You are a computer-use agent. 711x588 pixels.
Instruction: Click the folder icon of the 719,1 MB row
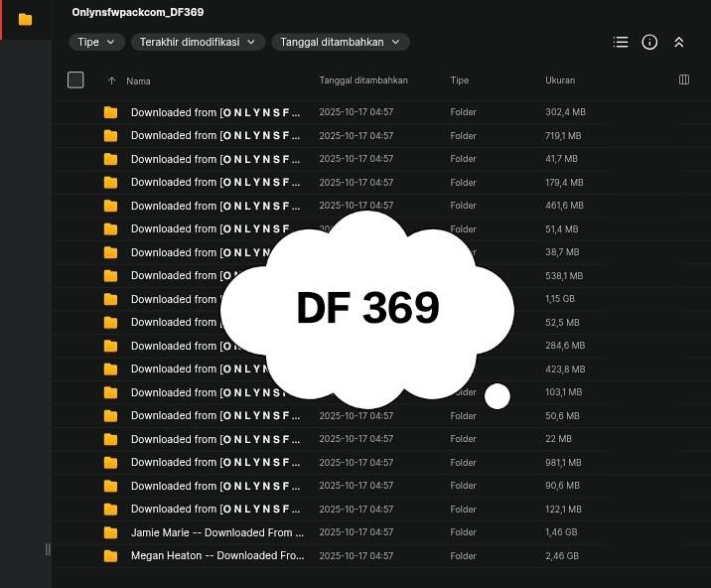[110, 136]
